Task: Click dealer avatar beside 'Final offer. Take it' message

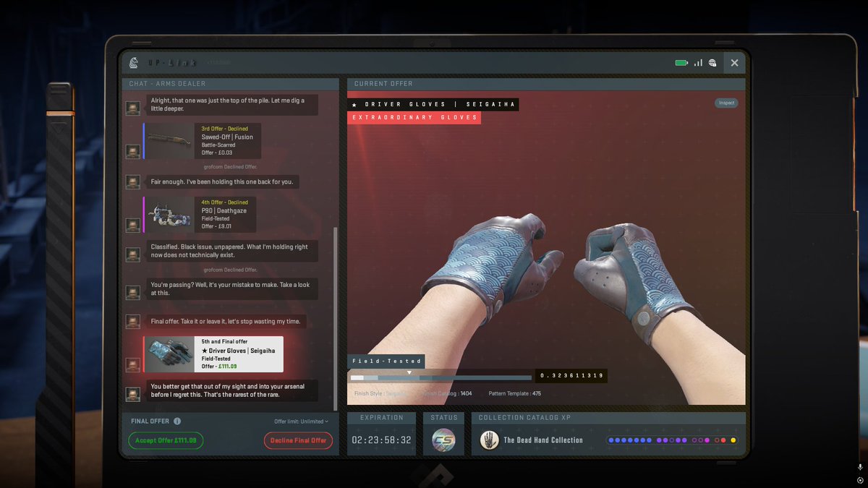Action: point(133,322)
